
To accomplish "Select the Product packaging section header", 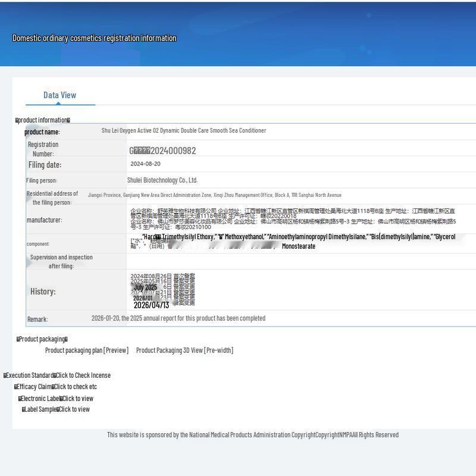I will (x=42, y=339).
